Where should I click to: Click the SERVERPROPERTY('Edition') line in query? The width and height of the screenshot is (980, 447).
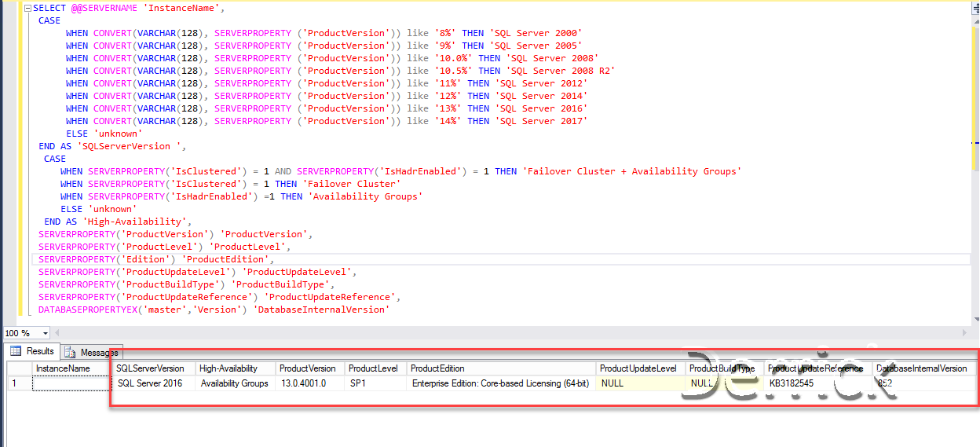click(156, 259)
